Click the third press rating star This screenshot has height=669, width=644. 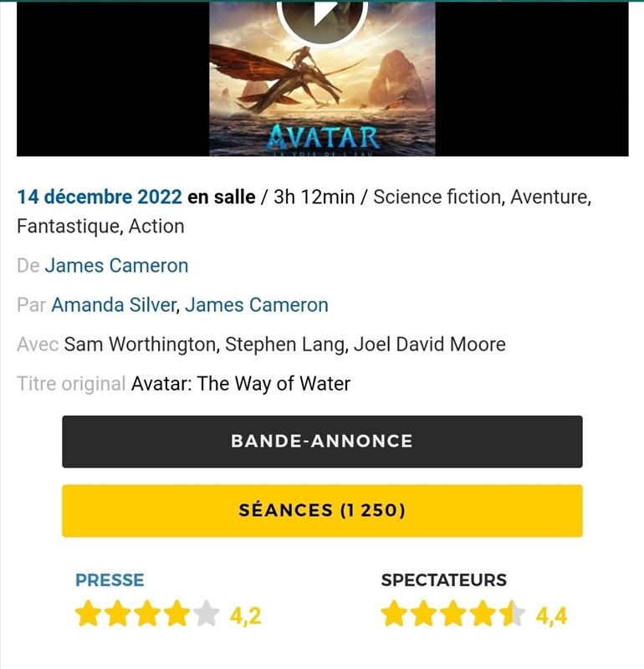pyautogui.click(x=147, y=615)
